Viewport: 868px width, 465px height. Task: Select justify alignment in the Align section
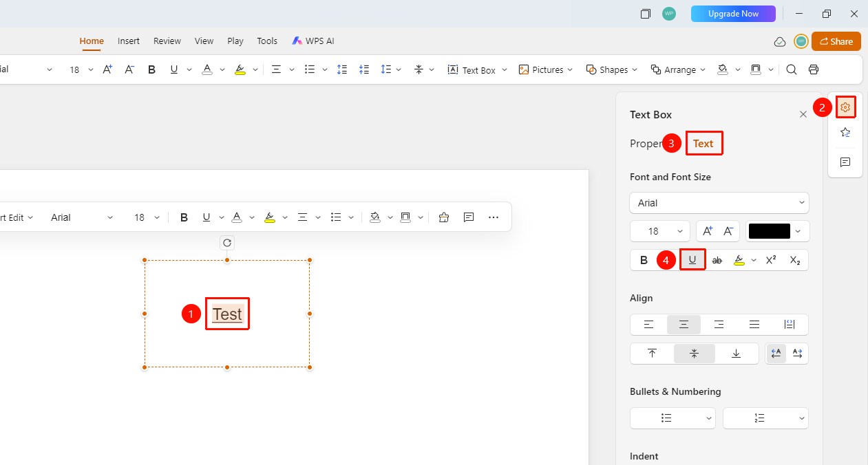(754, 325)
